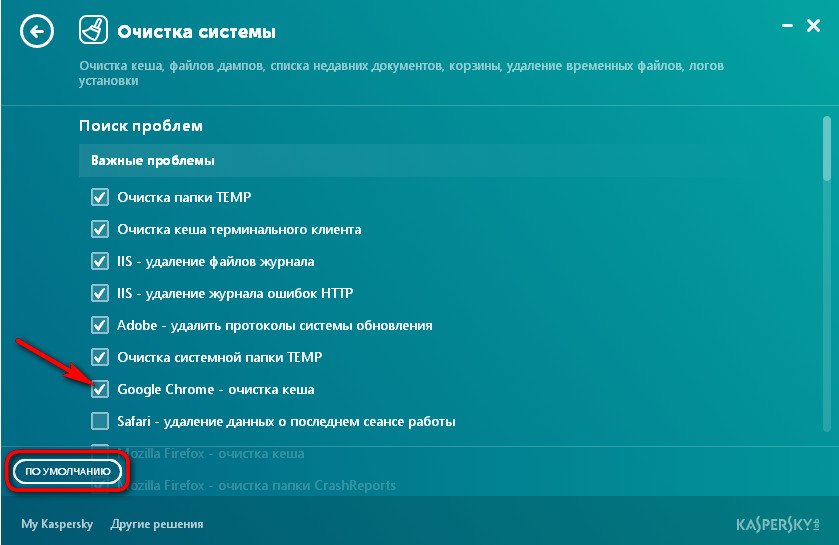Screen dimensions: 839x545
Task: Toggle 'Очистка кеша терминального клиента' checkbox
Action: pos(100,229)
